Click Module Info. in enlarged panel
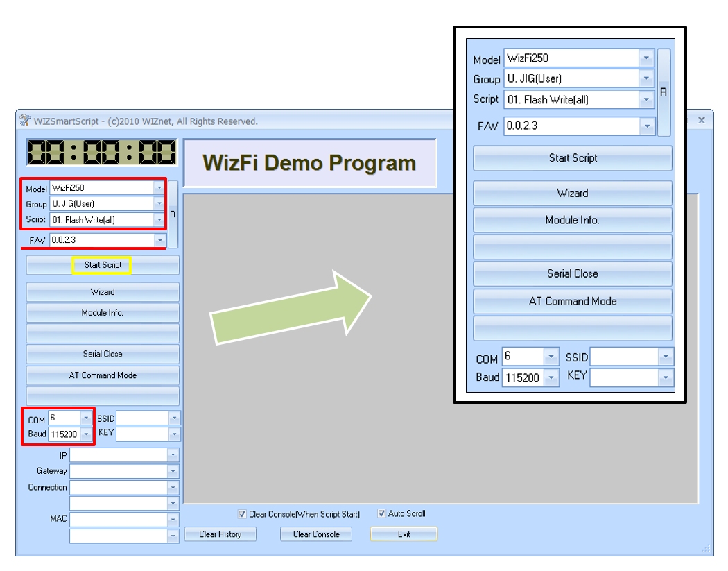The height and width of the screenshot is (571, 728). [x=573, y=220]
